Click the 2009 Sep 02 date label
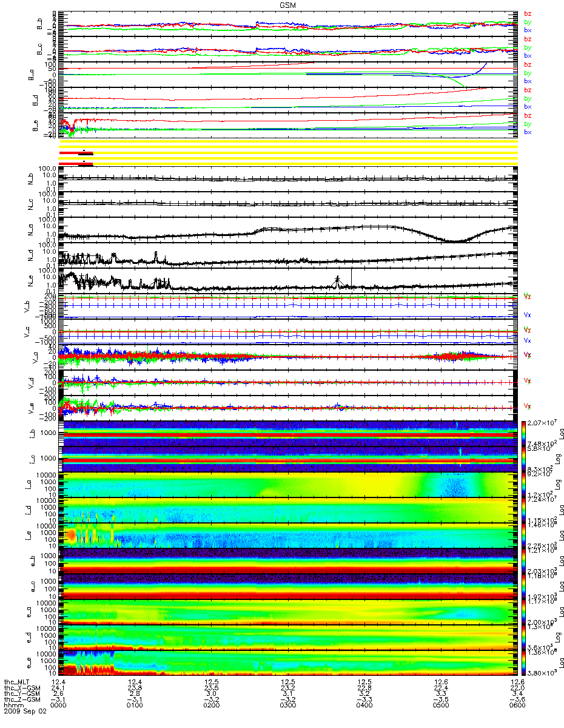 (25, 711)
